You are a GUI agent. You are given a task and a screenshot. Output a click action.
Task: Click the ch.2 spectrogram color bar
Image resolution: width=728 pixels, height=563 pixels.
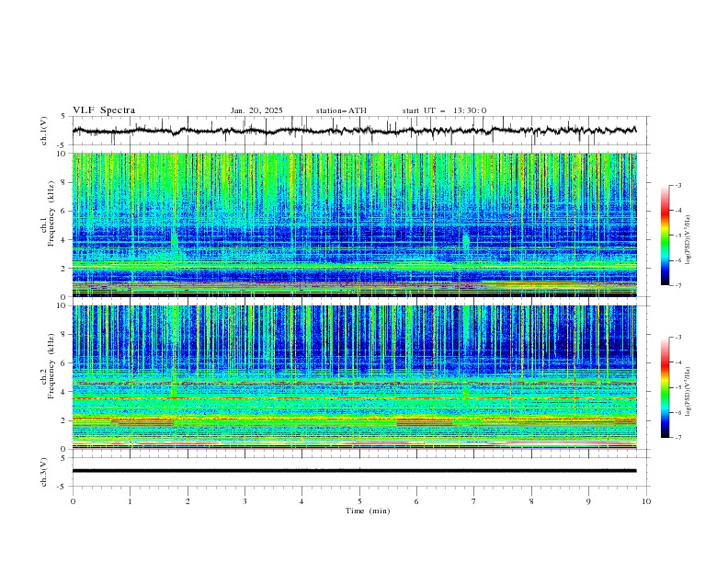click(x=665, y=387)
